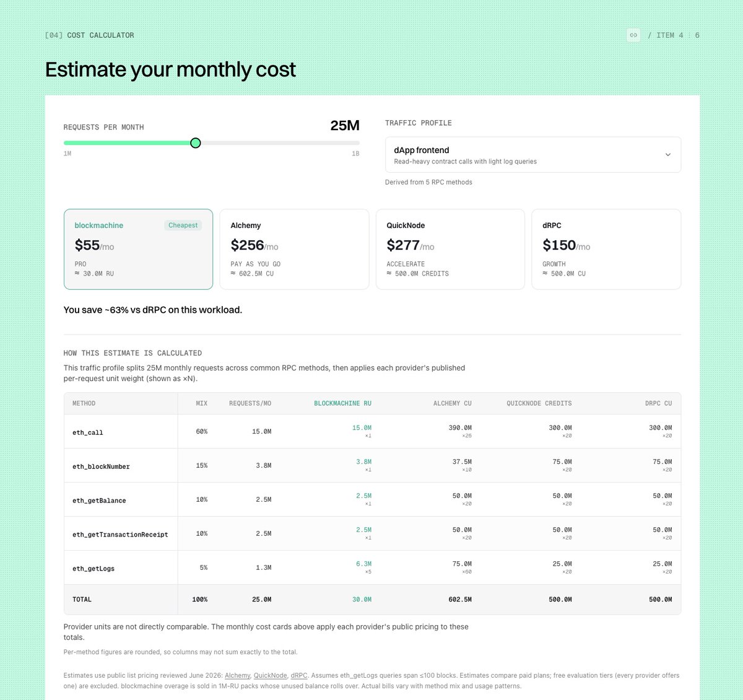Open the QuickNode pricing link in the footnote
Viewport: 743px width, 700px height.
pyautogui.click(x=270, y=676)
